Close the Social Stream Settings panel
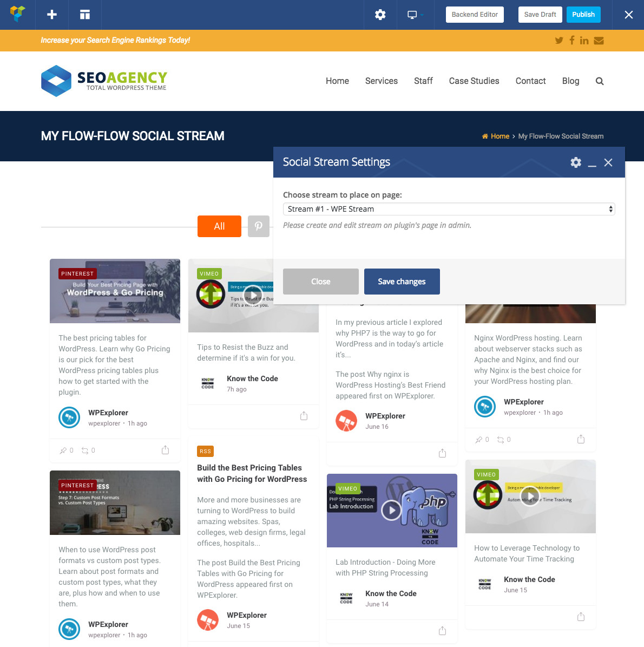The width and height of the screenshot is (644, 647). click(608, 162)
